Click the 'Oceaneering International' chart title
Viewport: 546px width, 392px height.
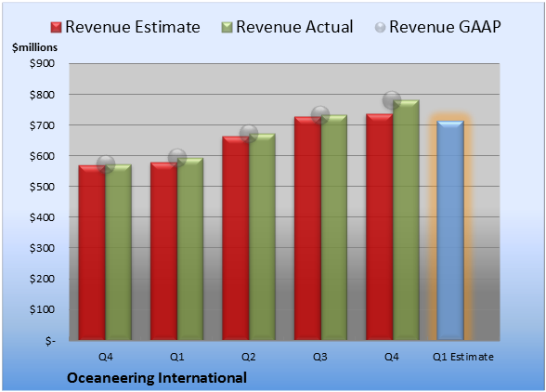(157, 378)
